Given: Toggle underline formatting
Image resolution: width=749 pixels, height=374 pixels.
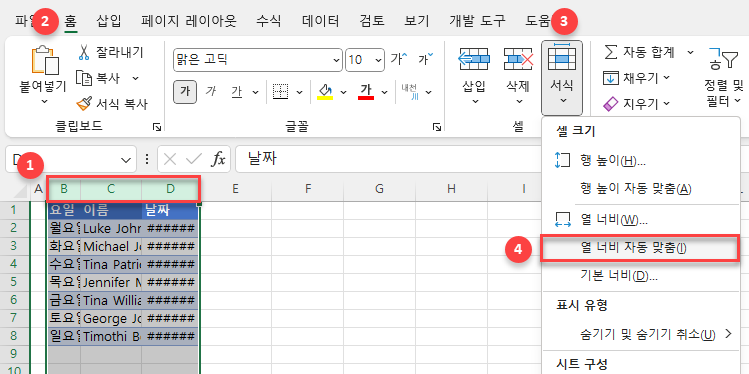Looking at the screenshot, I should [237, 92].
